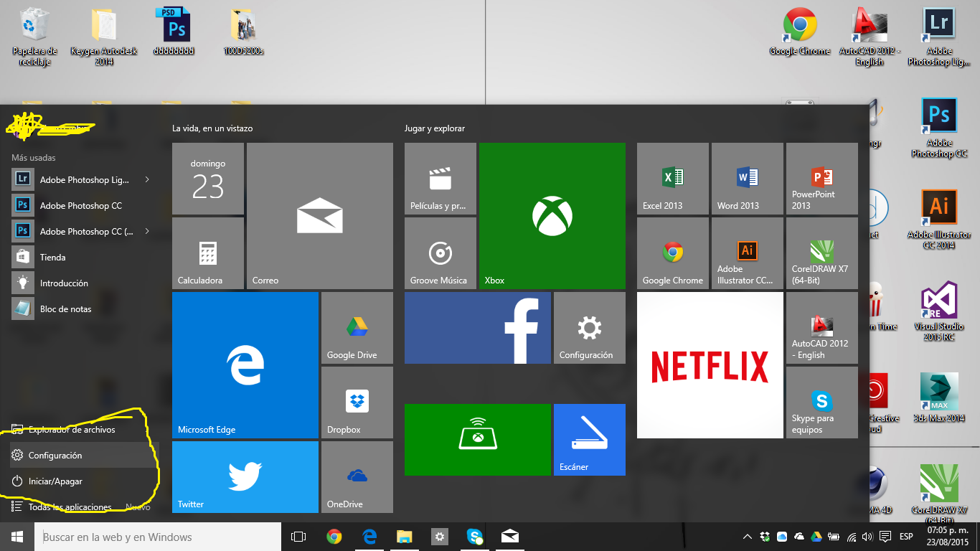This screenshot has width=980, height=551.
Task: Open the Escáner tile
Action: (x=590, y=440)
